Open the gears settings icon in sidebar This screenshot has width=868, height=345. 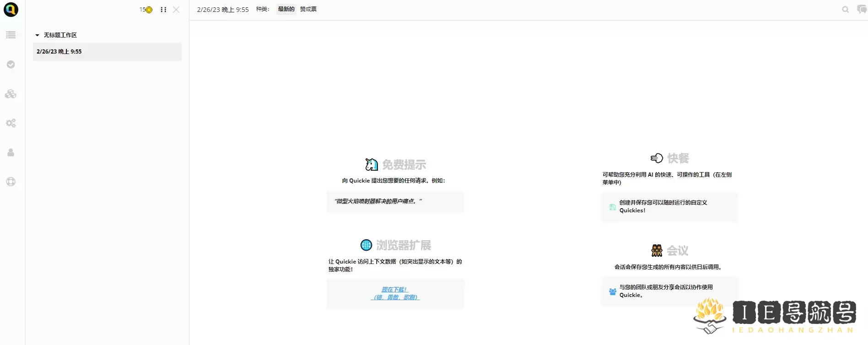point(11,123)
